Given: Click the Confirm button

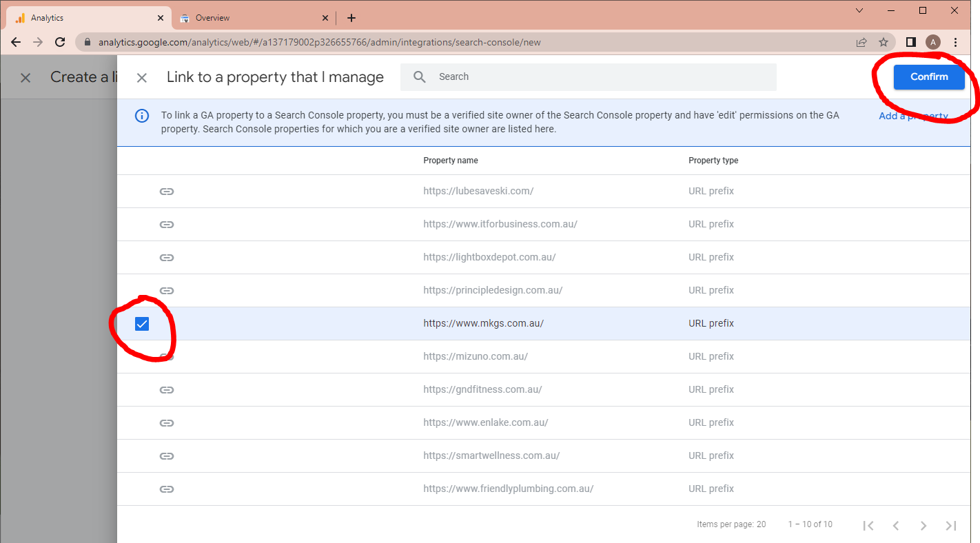Looking at the screenshot, I should click(x=928, y=77).
